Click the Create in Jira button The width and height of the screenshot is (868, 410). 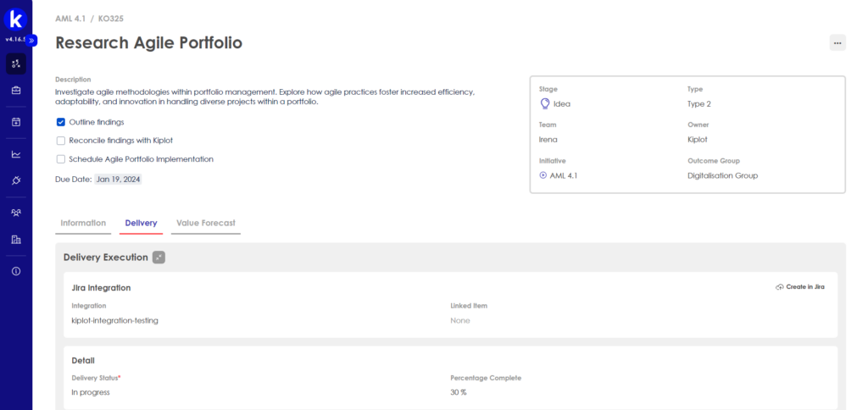pyautogui.click(x=800, y=287)
